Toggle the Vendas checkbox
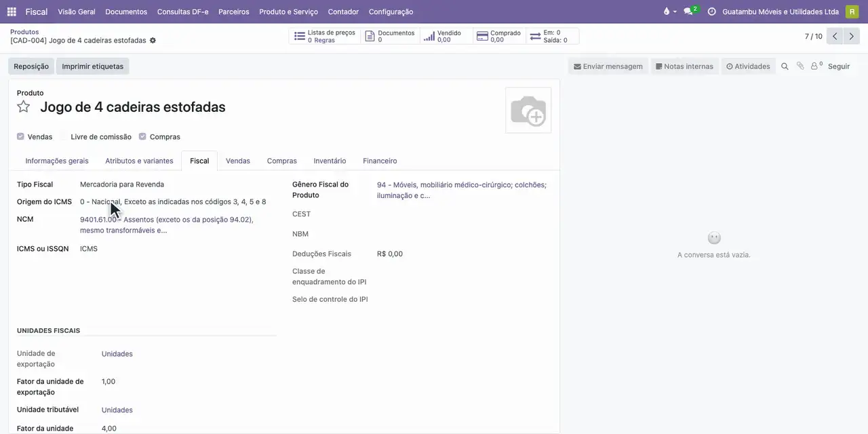The height and width of the screenshot is (434, 868). pyautogui.click(x=20, y=136)
